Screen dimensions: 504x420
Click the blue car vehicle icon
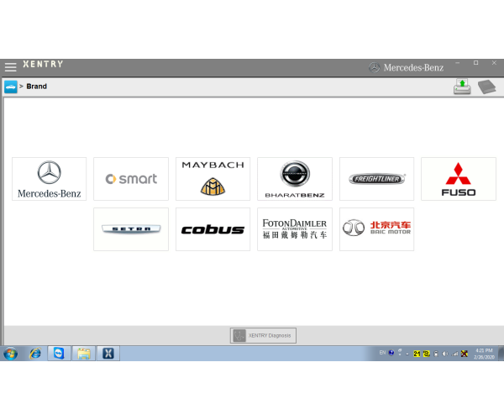tap(11, 87)
